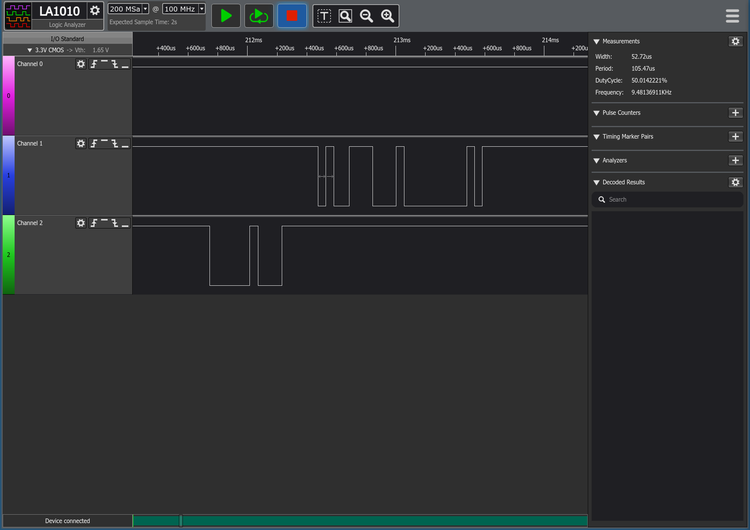Set Channel 0 rising edge trigger
This screenshot has height=530, width=750.
94,64
